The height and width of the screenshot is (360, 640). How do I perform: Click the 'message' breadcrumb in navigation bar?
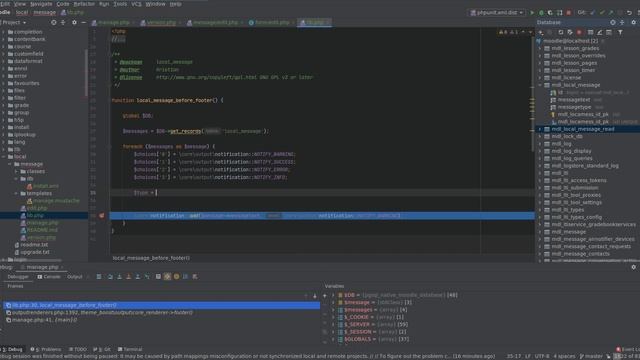tap(44, 13)
